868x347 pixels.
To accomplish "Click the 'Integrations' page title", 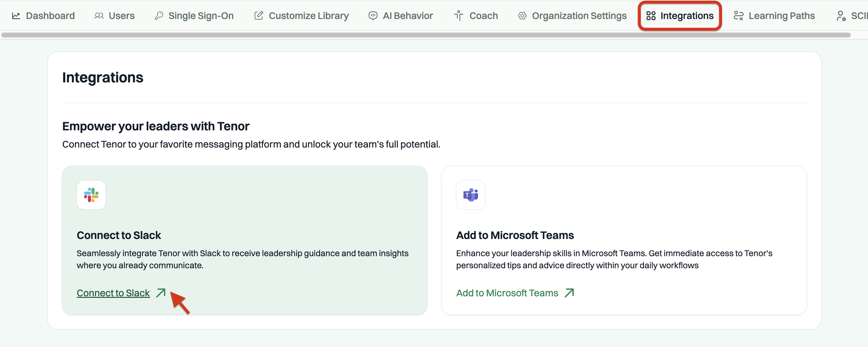I will click(x=103, y=78).
